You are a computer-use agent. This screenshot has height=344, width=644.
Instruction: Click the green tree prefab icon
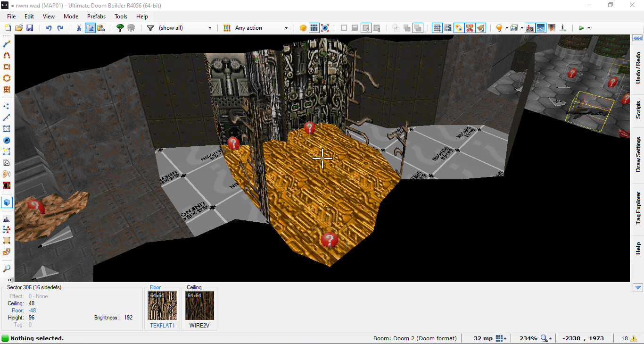120,28
